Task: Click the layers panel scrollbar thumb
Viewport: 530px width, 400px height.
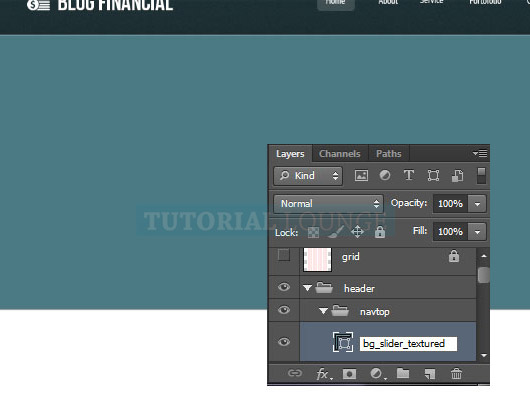Action: click(484, 275)
